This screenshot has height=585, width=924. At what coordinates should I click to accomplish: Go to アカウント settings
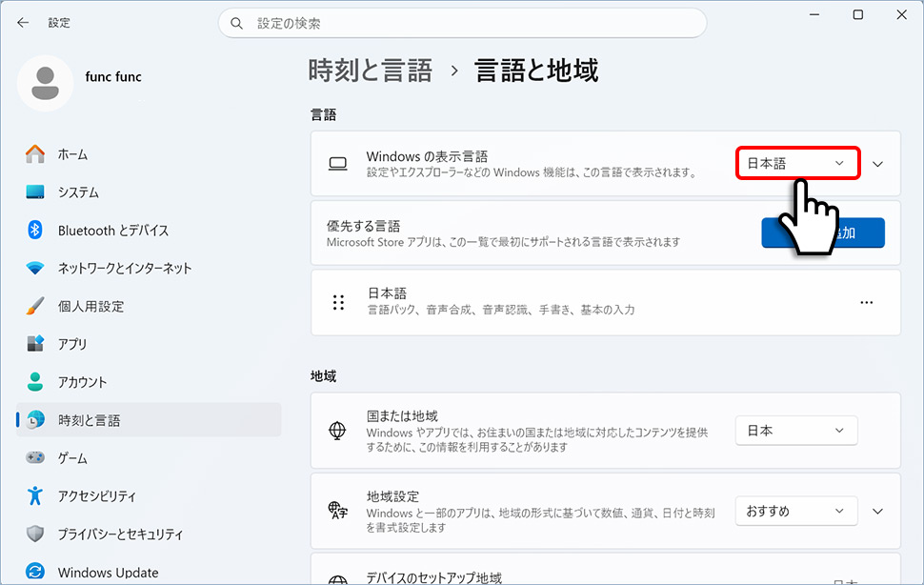(149, 382)
